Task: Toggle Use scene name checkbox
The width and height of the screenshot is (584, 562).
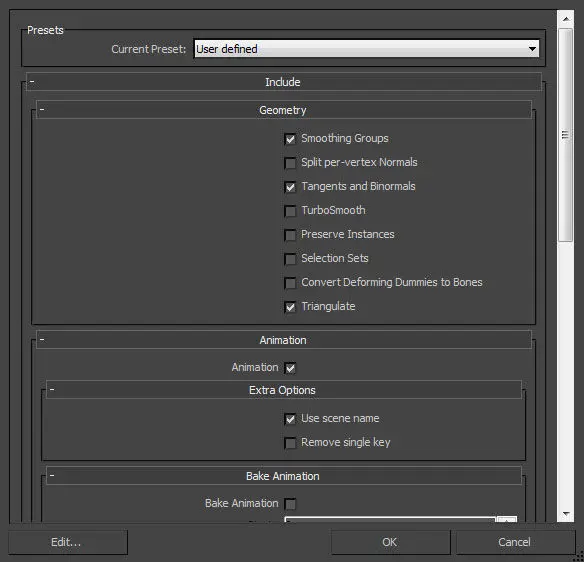Action: coord(290,419)
